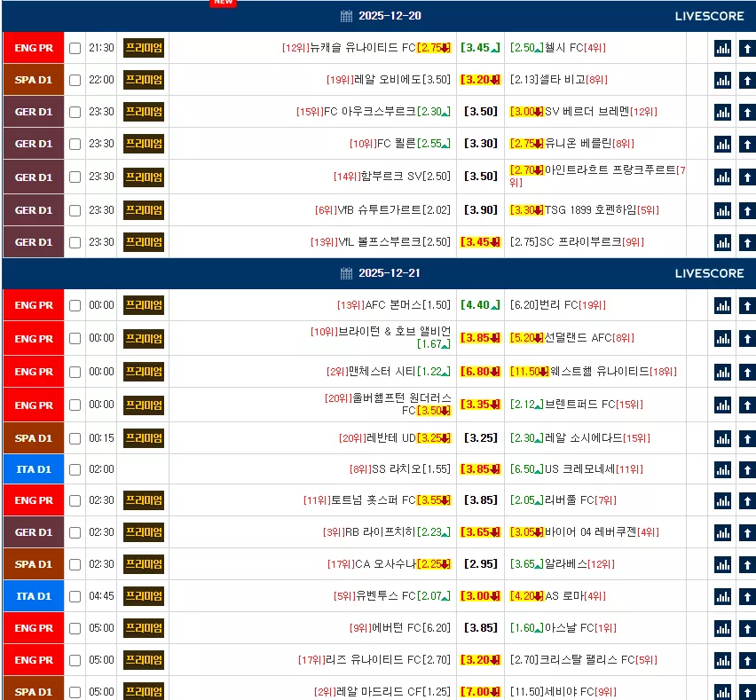The image size is (756, 700).
Task: Open stats chart for FC 쾰른 match
Action: [x=722, y=144]
